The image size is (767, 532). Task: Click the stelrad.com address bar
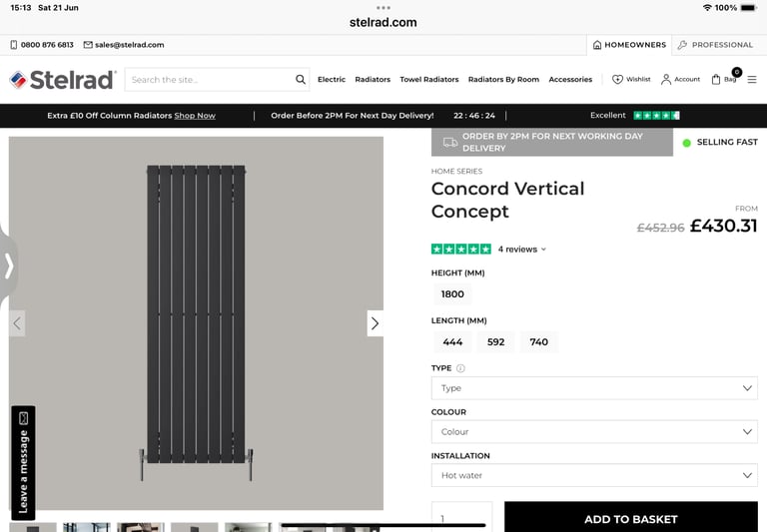tap(383, 23)
